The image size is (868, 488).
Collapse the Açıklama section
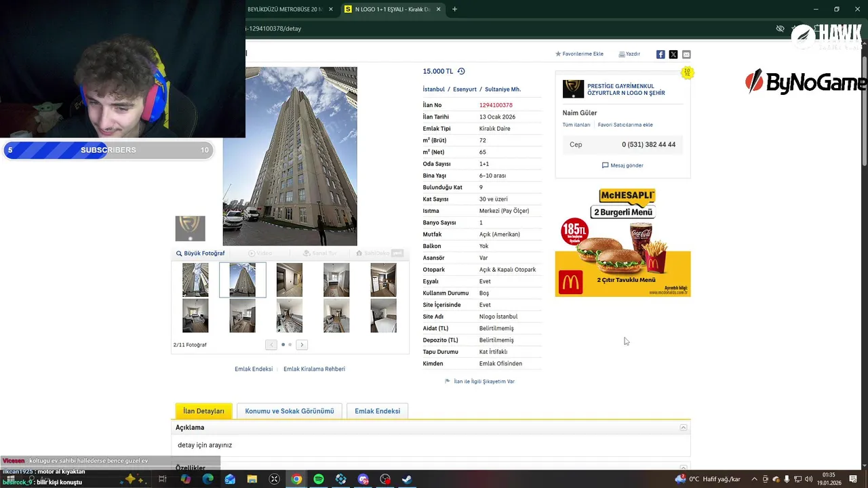(x=684, y=428)
